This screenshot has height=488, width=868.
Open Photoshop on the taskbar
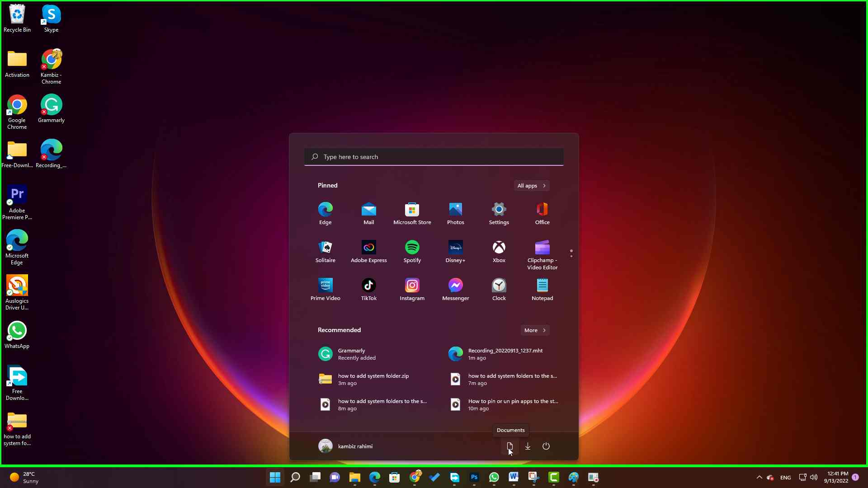[x=474, y=477]
